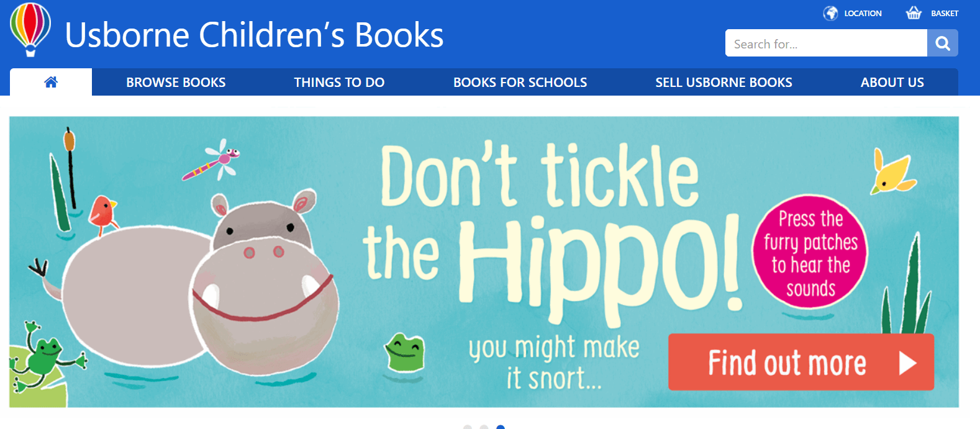Open Things To Do menu

pos(339,83)
